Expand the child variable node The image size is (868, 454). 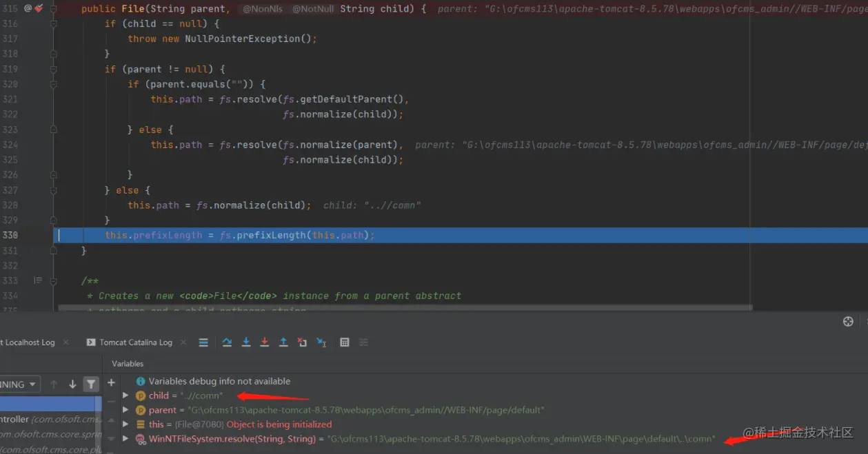click(125, 395)
